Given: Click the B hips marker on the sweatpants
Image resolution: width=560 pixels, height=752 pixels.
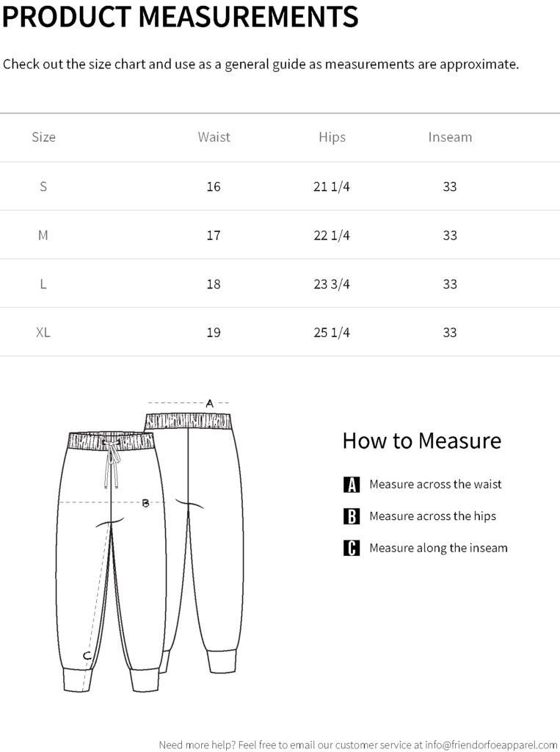Looking at the screenshot, I should click(145, 503).
